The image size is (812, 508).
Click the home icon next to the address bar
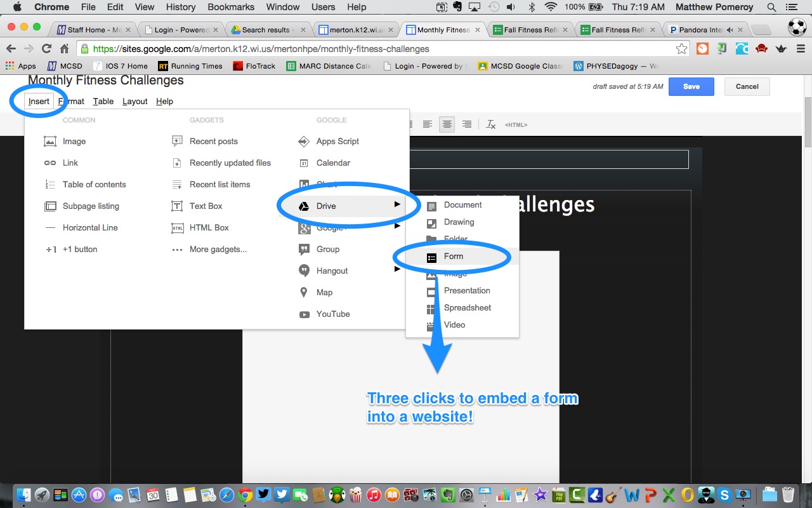63,48
